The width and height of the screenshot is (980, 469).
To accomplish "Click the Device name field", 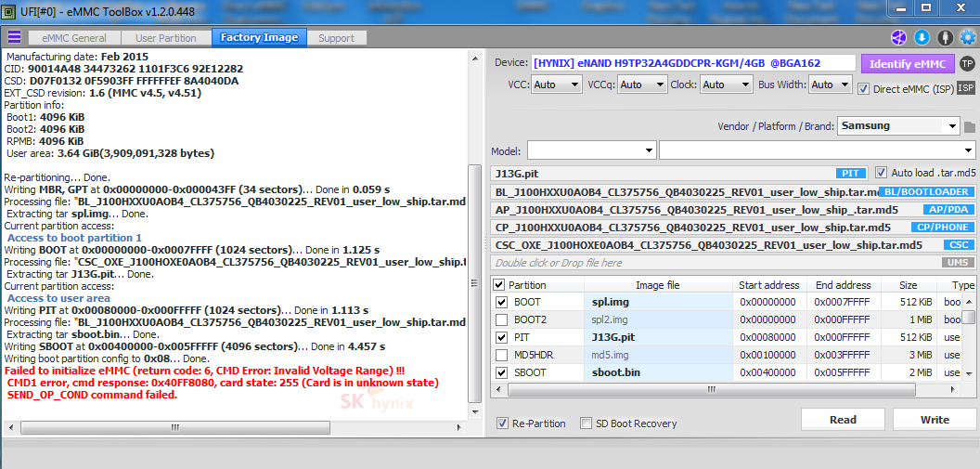I will pos(693,63).
